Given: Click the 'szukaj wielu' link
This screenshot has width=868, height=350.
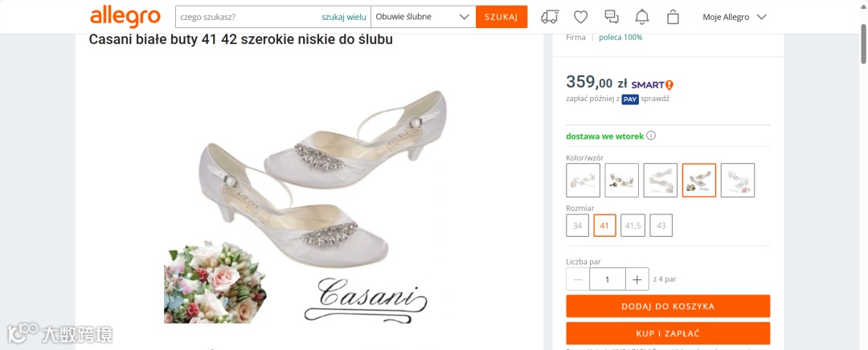Looking at the screenshot, I should [343, 17].
